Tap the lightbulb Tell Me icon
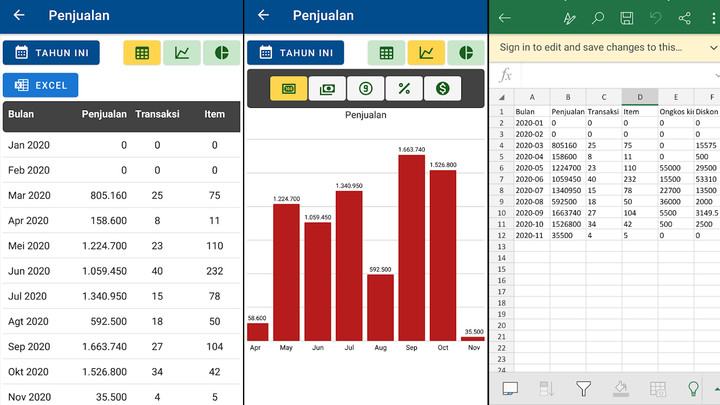Viewport: 720px width, 405px height. pyautogui.click(x=693, y=389)
